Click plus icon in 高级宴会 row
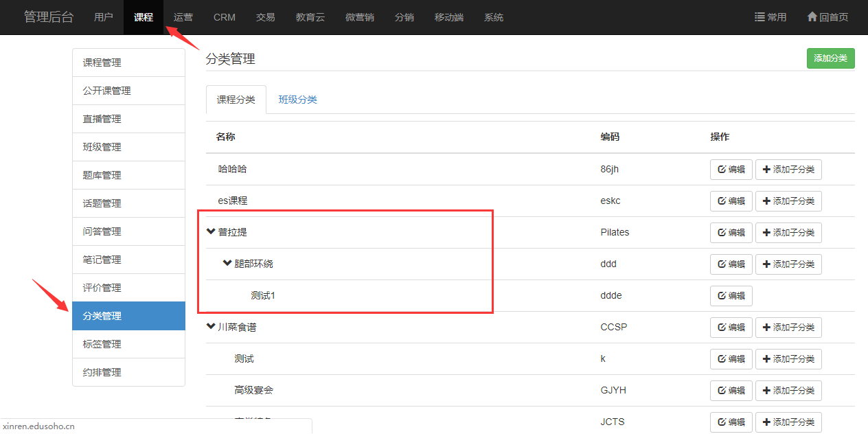The height and width of the screenshot is (434, 868). click(766, 391)
